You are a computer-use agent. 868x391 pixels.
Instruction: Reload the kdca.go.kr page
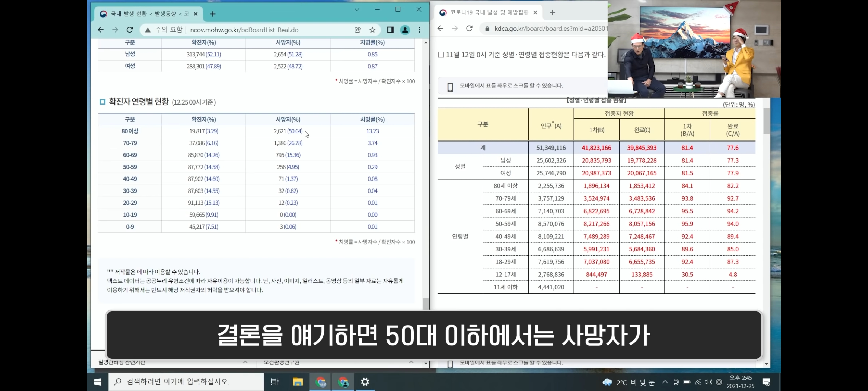point(469,28)
